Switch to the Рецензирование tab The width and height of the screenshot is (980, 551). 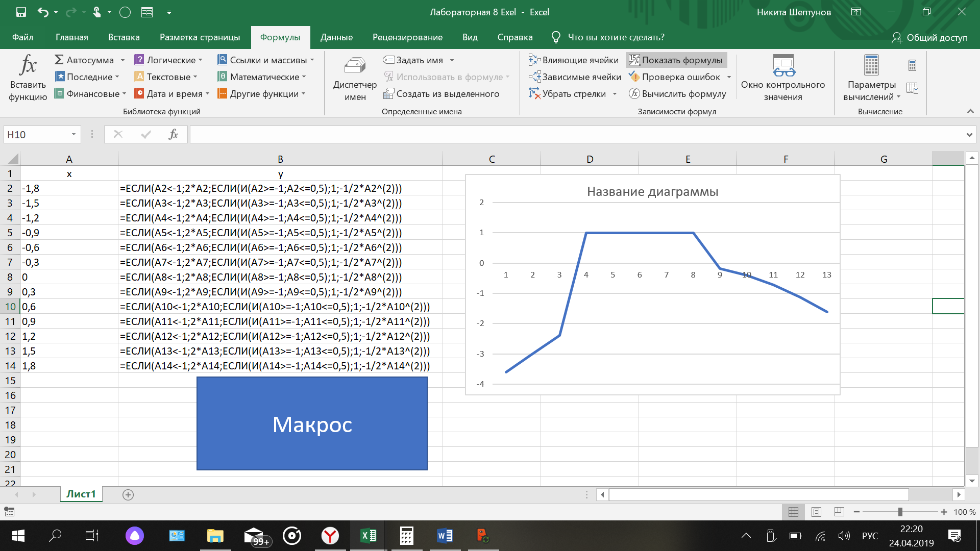point(407,37)
